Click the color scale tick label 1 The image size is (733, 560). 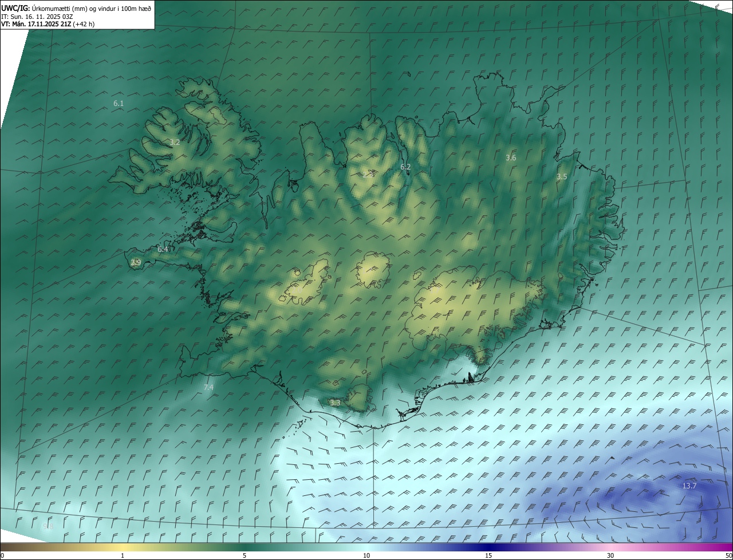[123, 555]
